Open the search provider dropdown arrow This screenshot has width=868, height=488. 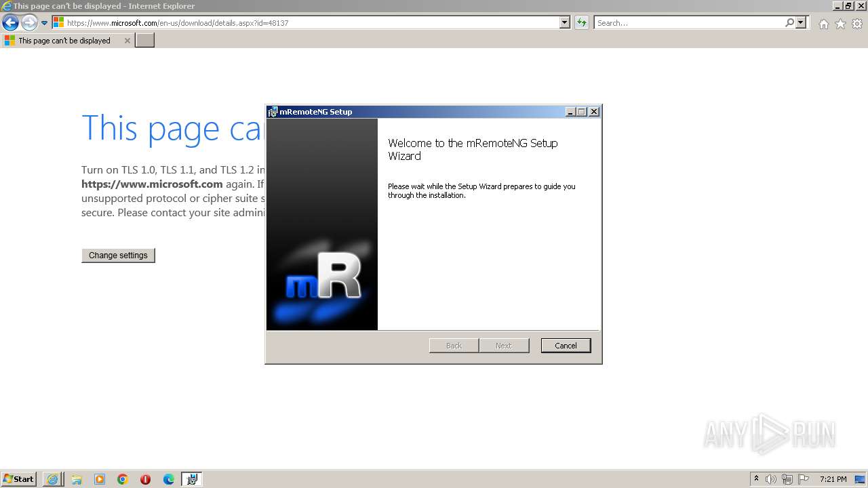click(x=801, y=22)
